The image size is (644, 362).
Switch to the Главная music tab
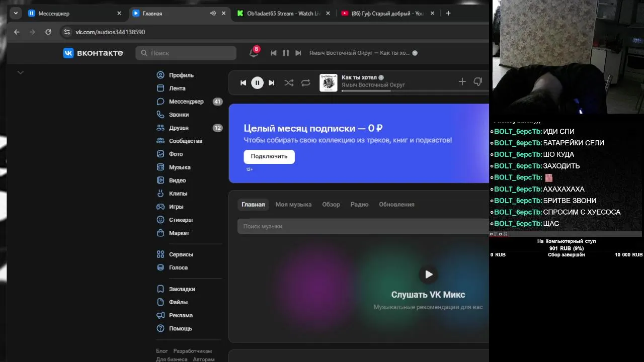tap(253, 205)
